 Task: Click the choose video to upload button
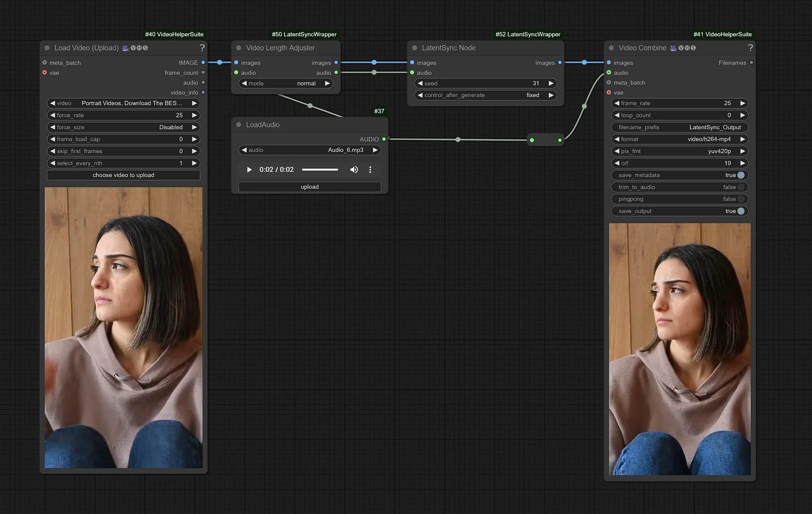point(123,174)
